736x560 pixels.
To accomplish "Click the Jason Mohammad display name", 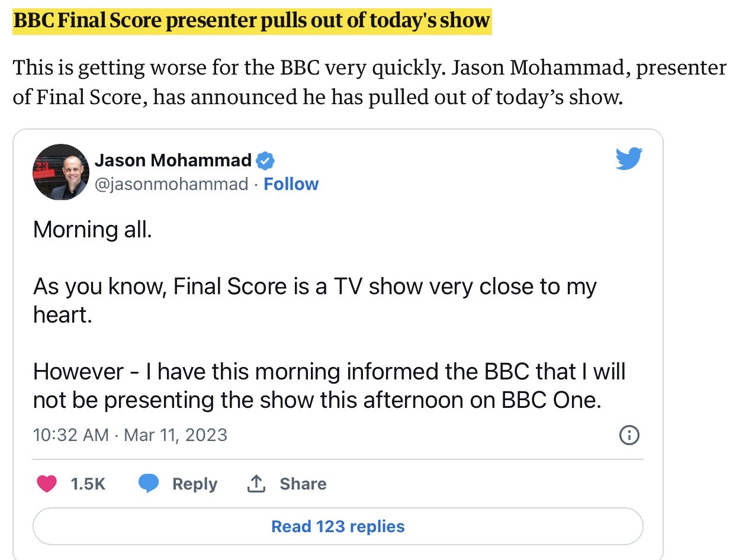I will (x=173, y=160).
